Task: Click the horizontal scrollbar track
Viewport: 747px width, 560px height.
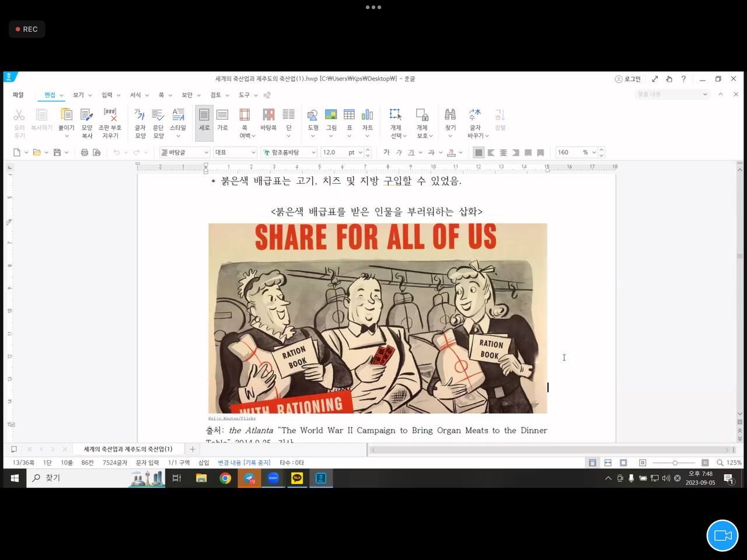Action: (551, 450)
